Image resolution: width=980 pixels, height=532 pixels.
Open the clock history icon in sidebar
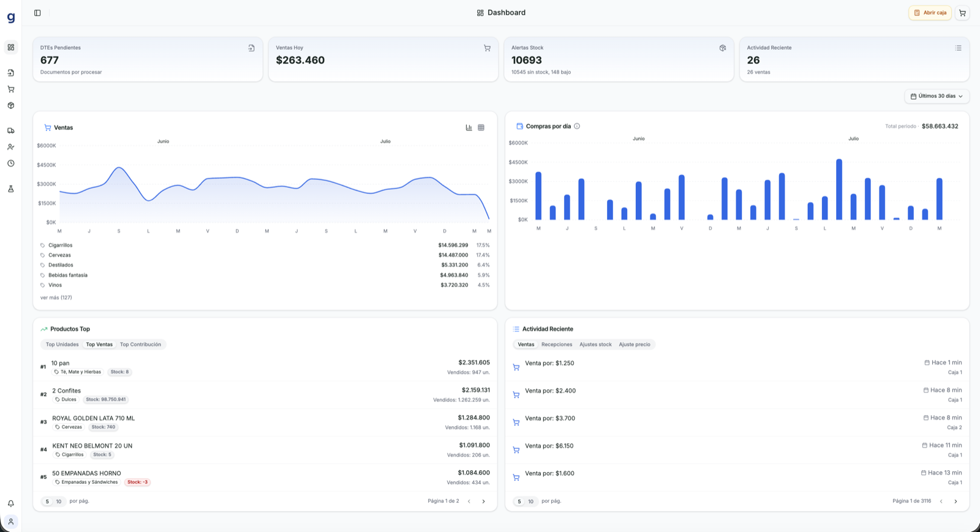tap(11, 163)
